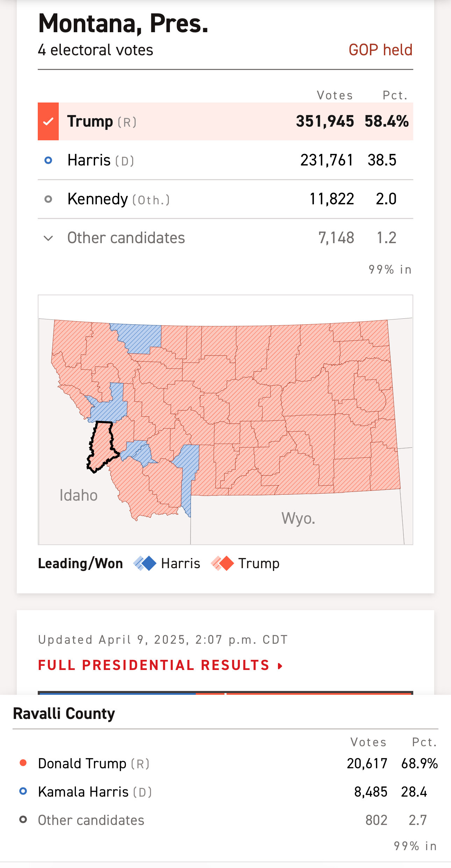Click the Montana, Pres. title heading
451x868 pixels.
point(123,23)
